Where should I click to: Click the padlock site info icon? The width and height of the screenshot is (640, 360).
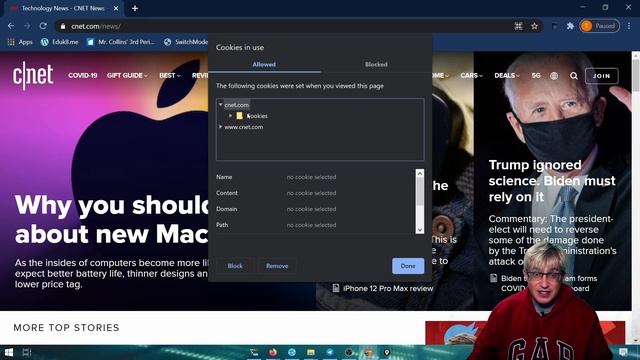click(62, 26)
